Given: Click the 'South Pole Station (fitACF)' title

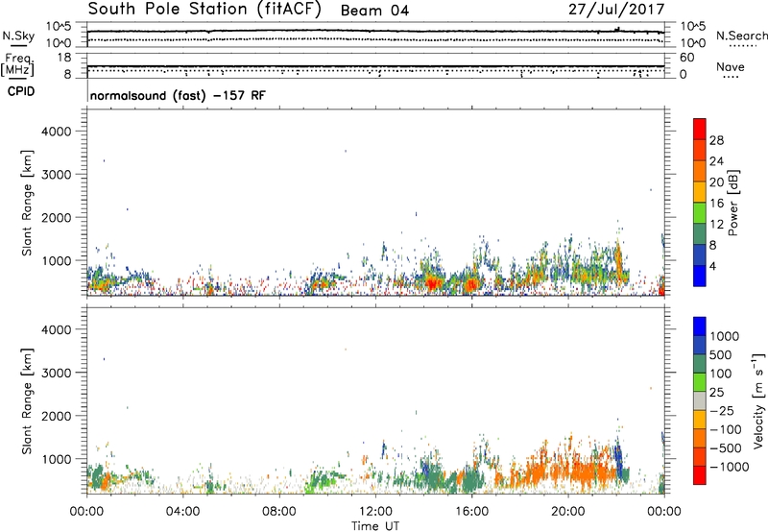Looking at the screenshot, I should pos(204,10).
